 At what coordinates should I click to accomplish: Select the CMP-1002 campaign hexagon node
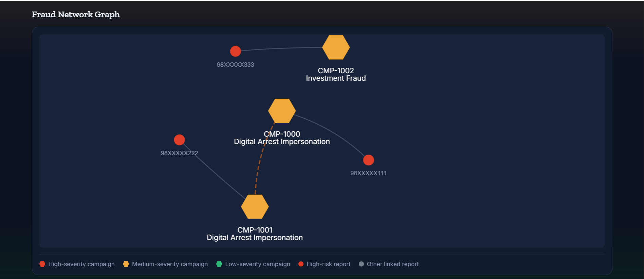pyautogui.click(x=336, y=47)
